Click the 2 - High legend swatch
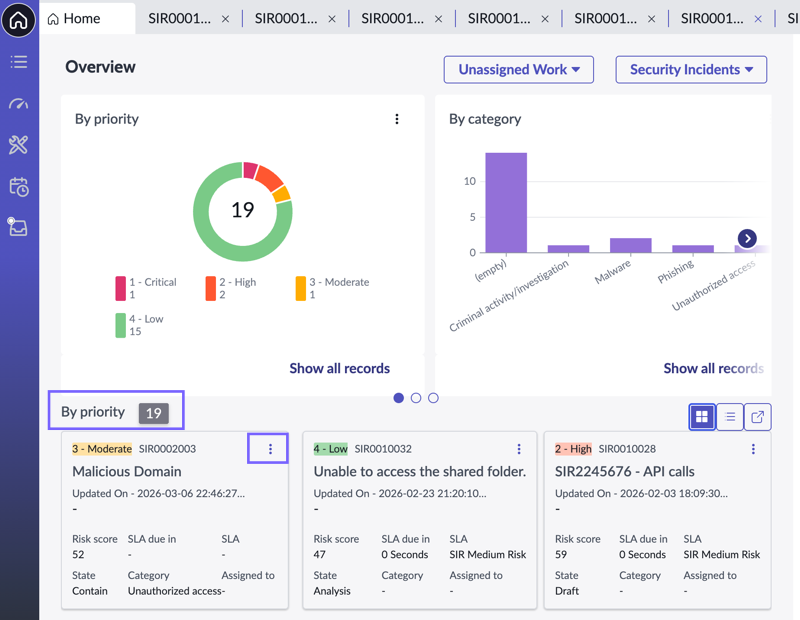Viewport: 800px width, 620px height. (211, 288)
